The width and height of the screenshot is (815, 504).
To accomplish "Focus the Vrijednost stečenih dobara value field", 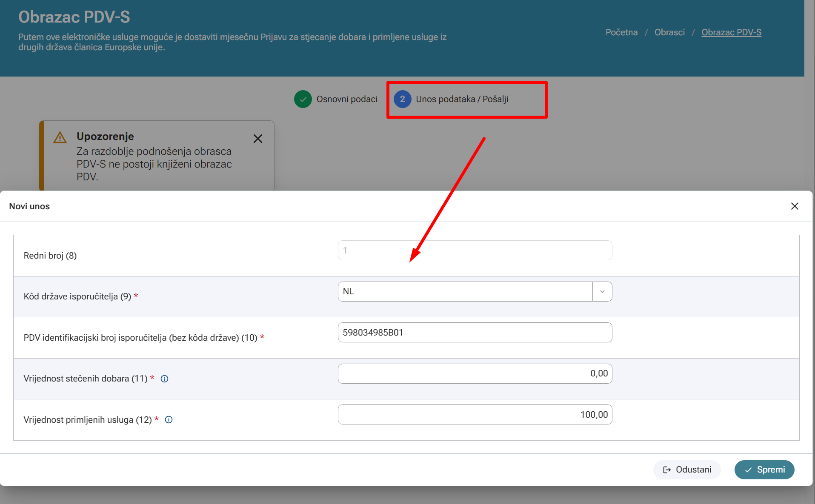I will click(x=475, y=373).
